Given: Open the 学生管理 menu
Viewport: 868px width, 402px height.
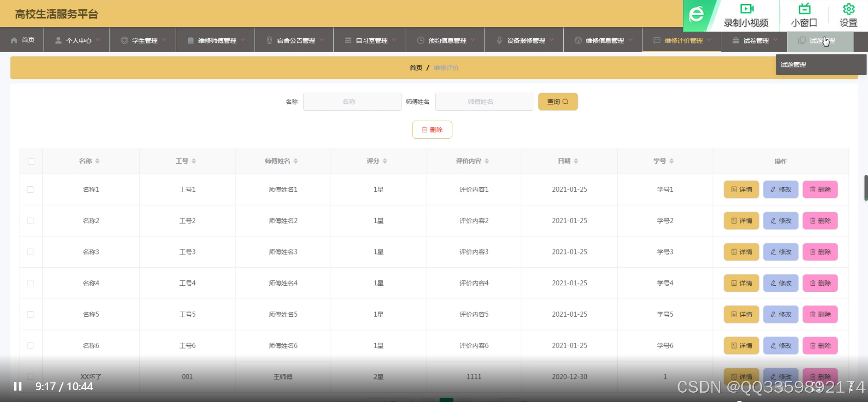Looking at the screenshot, I should [x=143, y=40].
